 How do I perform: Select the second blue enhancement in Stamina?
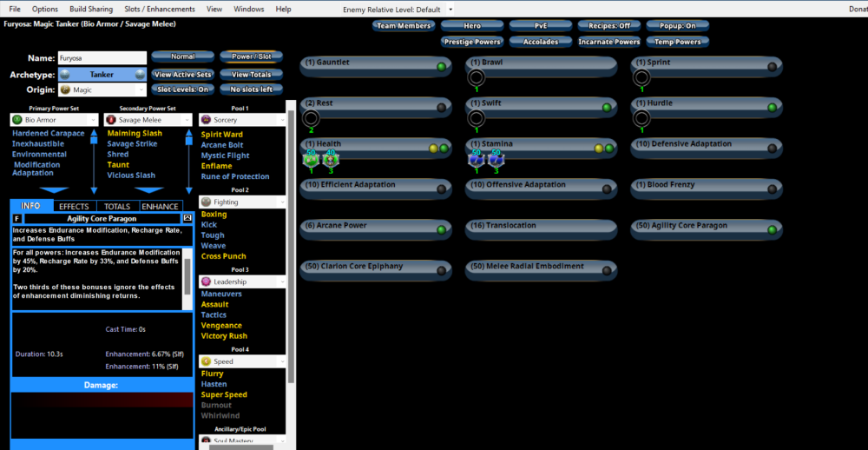[496, 160]
